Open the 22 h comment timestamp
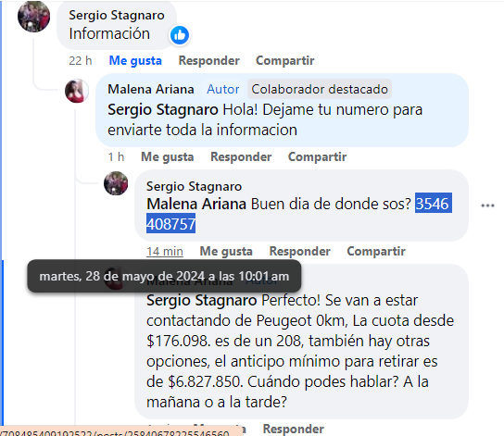 (81, 60)
